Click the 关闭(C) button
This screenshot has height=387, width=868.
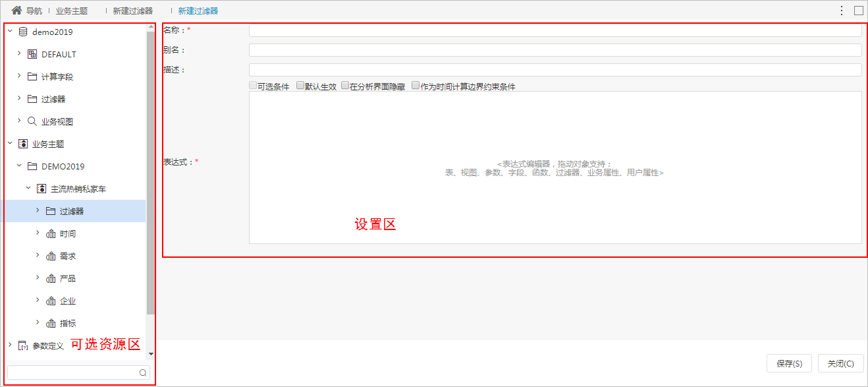pos(840,363)
